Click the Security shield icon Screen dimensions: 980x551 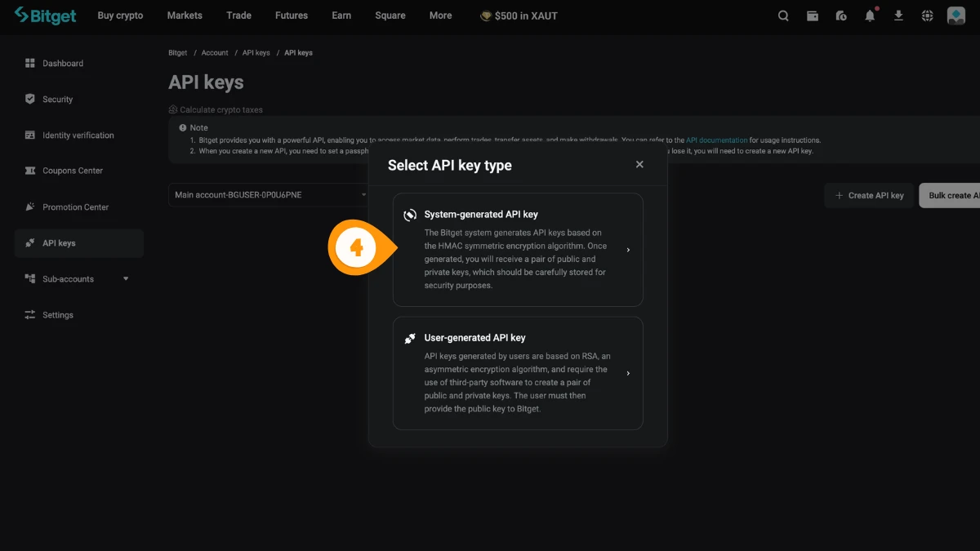tap(30, 99)
